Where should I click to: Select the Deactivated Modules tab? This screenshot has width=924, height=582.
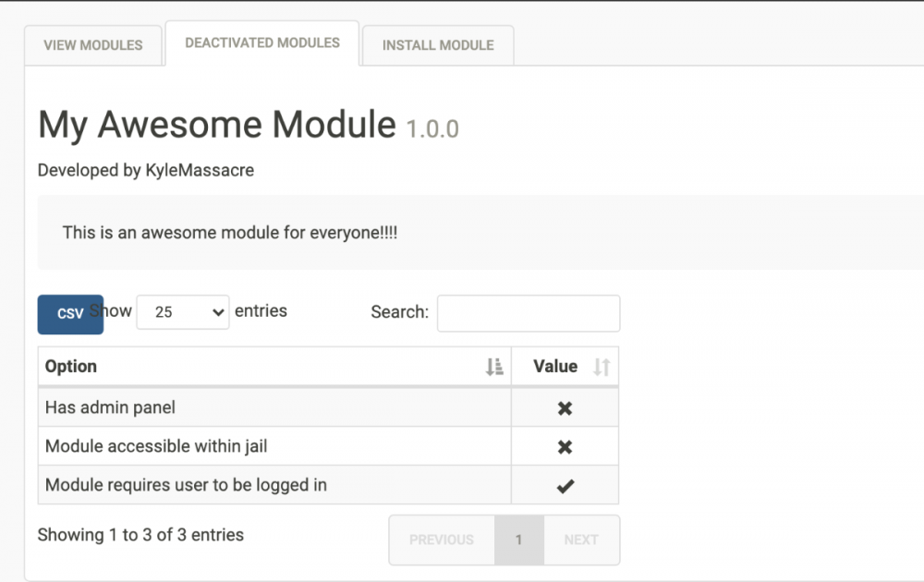point(262,43)
